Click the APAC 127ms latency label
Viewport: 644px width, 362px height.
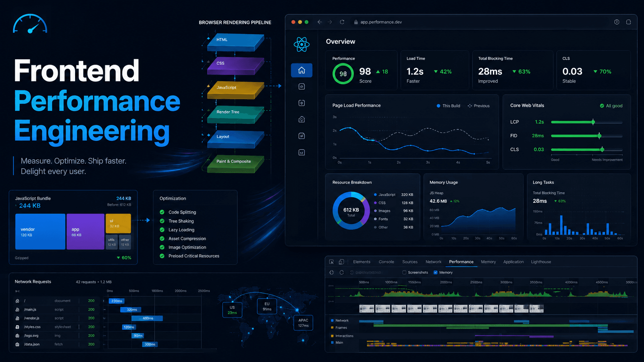tap(303, 323)
